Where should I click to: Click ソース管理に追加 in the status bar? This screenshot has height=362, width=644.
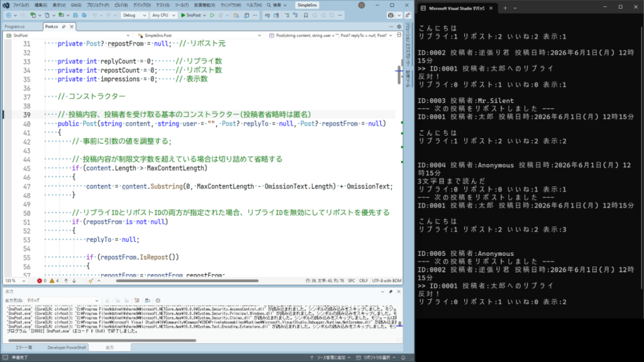[x=331, y=358]
